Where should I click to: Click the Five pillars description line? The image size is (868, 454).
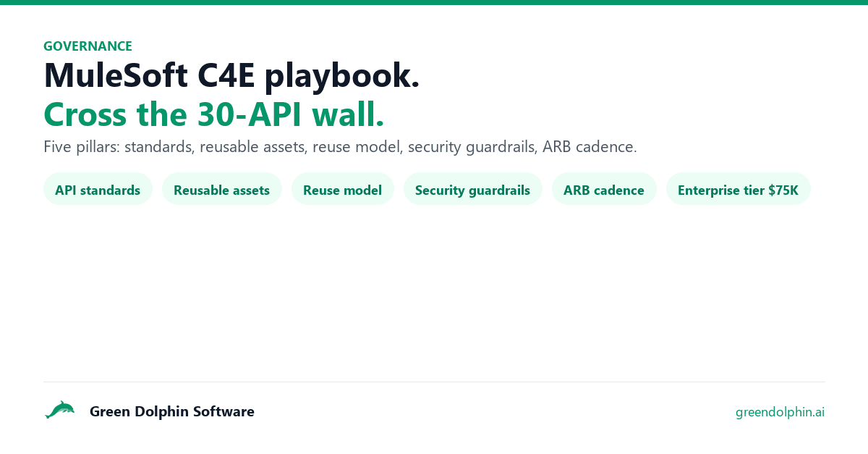(340, 147)
